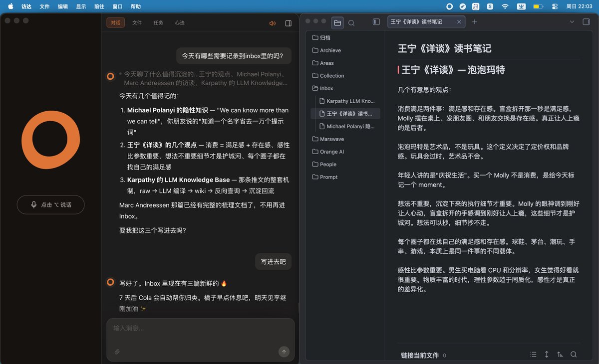Click the round menu bar icon beside the white ring
Image resolution: width=599 pixels, height=364 pixels.
pos(463,6)
